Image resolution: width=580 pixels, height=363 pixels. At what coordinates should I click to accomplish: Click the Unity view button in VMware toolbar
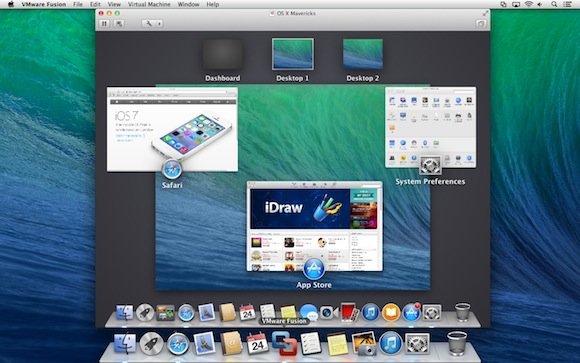480,24
